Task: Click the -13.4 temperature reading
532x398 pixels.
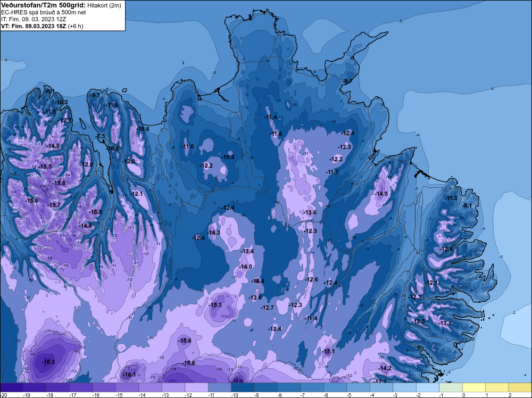Action: coord(247,251)
